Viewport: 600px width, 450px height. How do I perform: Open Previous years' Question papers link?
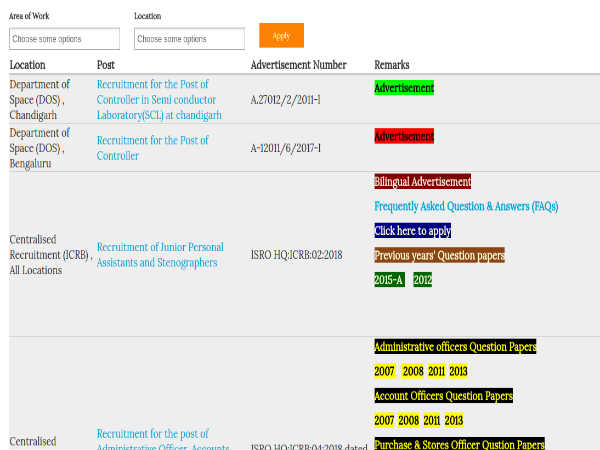[439, 255]
